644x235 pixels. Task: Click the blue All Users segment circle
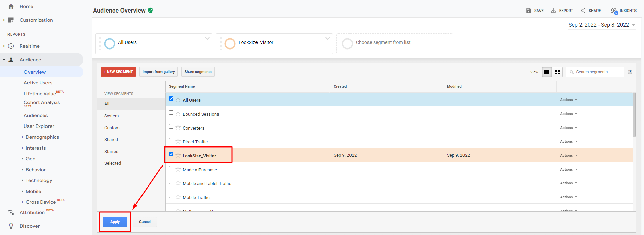(110, 43)
